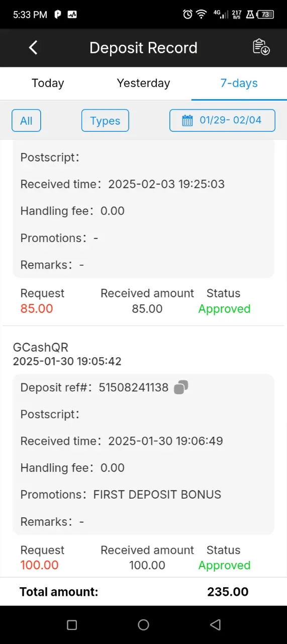The height and width of the screenshot is (644, 287).
Task: Tap the battery indicator showing 73
Action: tap(265, 15)
